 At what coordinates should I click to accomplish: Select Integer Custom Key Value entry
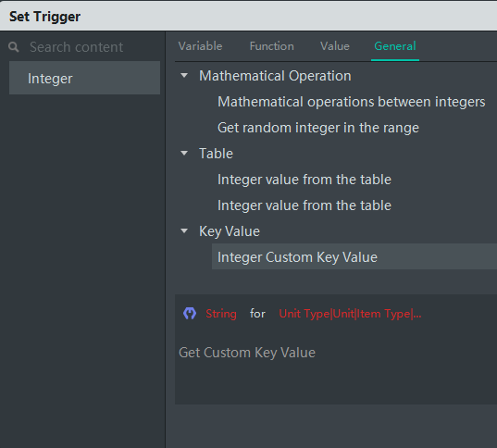(354, 256)
